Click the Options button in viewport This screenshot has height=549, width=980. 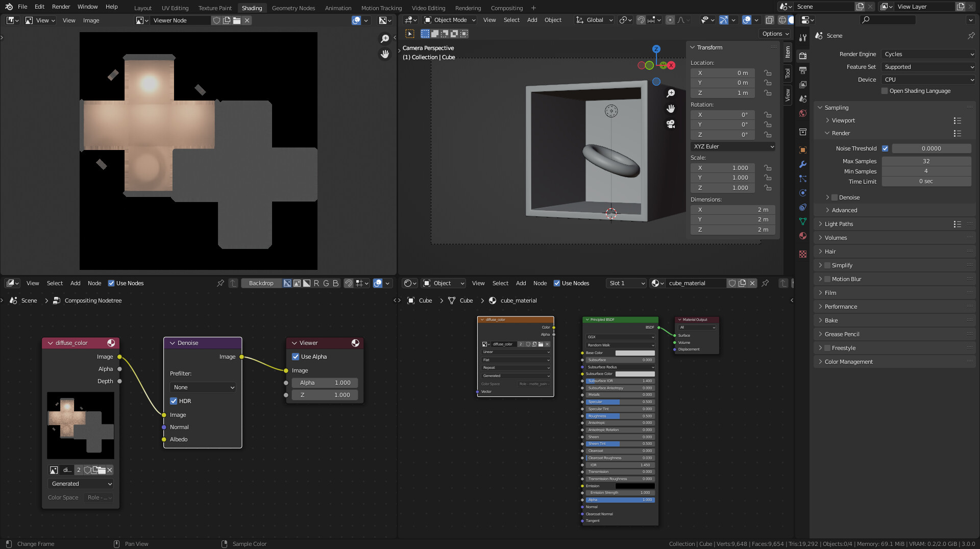pos(774,33)
